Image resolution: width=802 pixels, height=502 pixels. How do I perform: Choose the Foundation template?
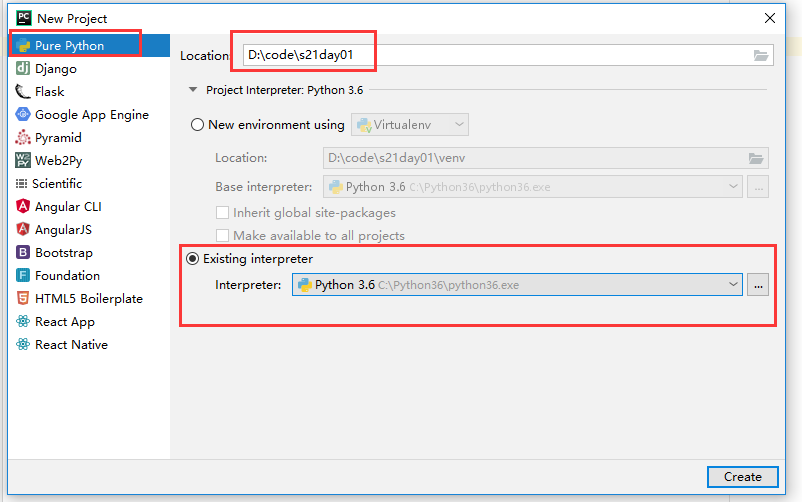89,275
